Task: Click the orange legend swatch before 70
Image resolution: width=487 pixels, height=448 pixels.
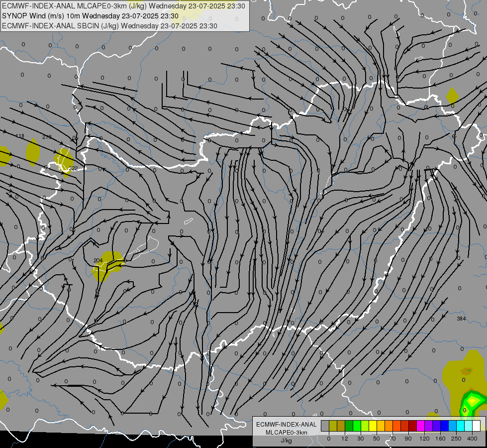Action: (389, 426)
